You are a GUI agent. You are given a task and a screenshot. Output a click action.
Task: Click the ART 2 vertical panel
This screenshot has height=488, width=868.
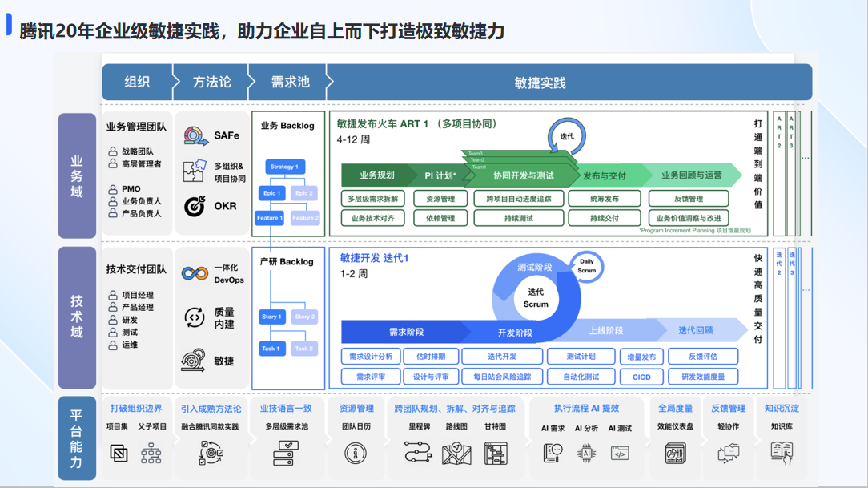point(779,173)
